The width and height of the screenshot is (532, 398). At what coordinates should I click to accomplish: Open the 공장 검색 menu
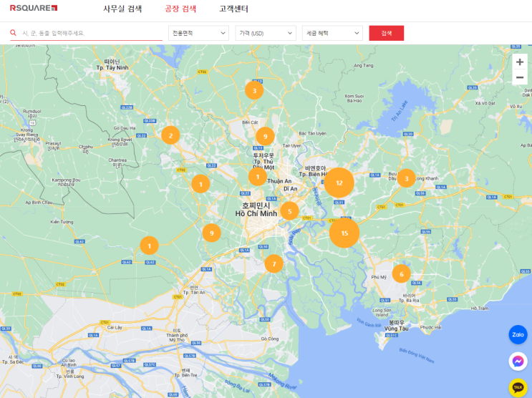coord(180,9)
